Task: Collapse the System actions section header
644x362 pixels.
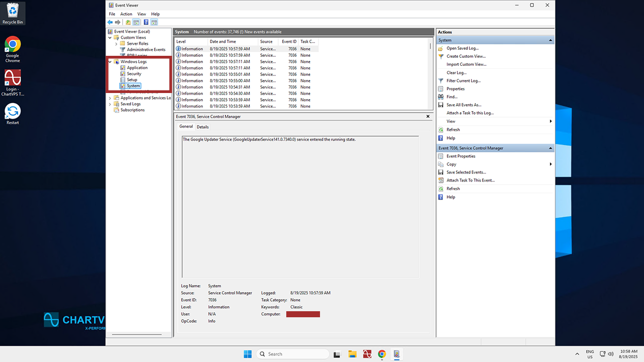Action: coord(550,40)
